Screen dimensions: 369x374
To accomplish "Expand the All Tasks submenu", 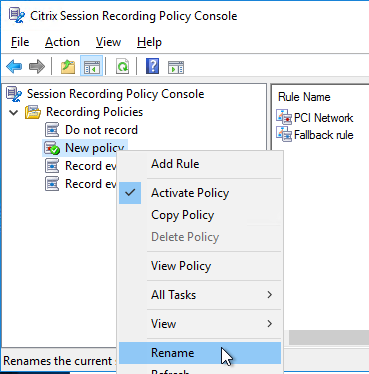I will click(x=200, y=295).
